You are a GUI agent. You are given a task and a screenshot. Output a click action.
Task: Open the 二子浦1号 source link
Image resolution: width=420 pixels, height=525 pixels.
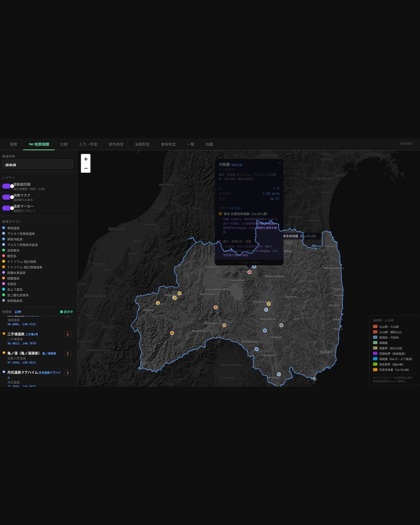32,334
